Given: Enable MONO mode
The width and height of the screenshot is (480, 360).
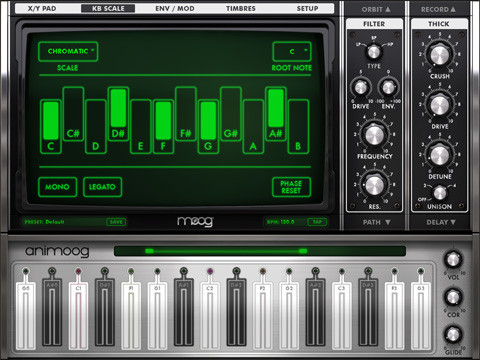Looking at the screenshot, I should [x=57, y=187].
